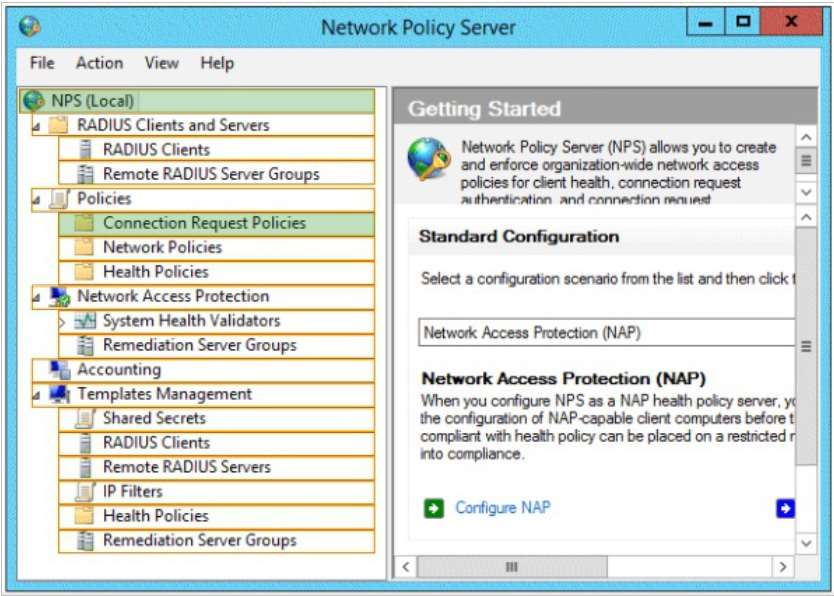Open the Help menu
Viewport: 834px width, 596px height.
point(217,63)
